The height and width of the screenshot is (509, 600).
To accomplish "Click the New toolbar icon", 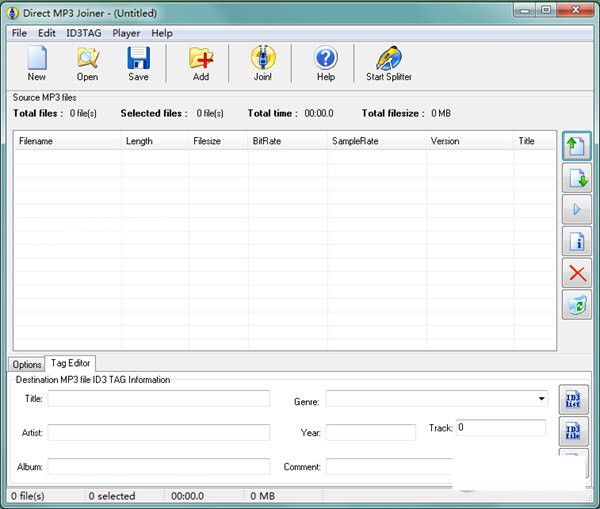I will pos(37,64).
